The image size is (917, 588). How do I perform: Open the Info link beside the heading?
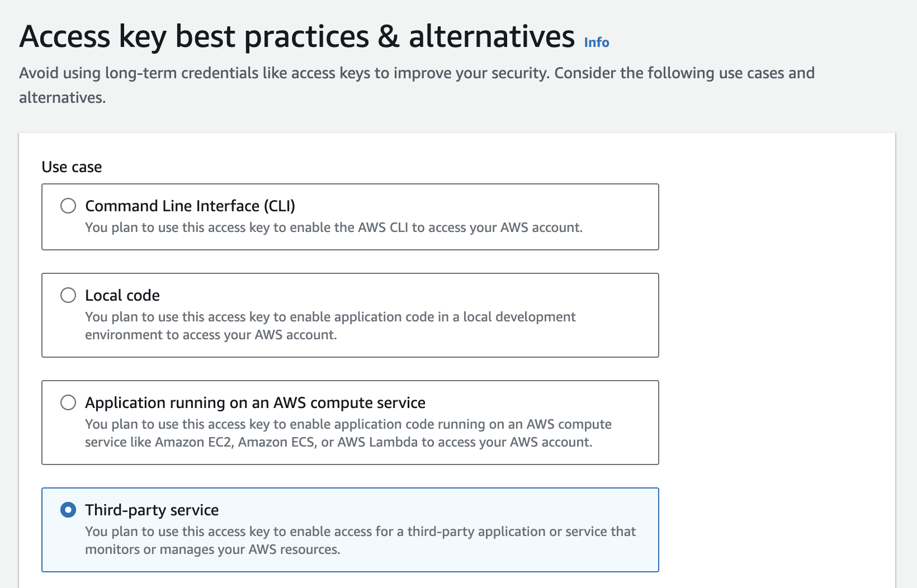pos(597,42)
